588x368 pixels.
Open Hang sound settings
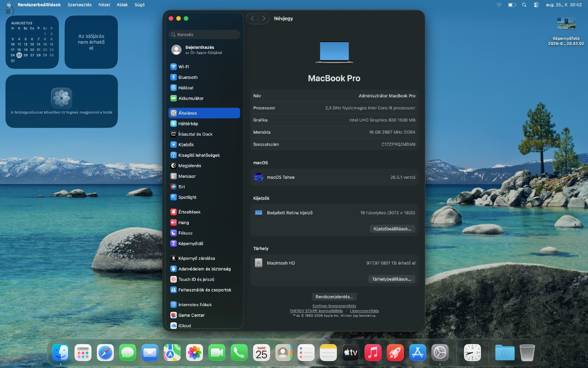pos(204,222)
